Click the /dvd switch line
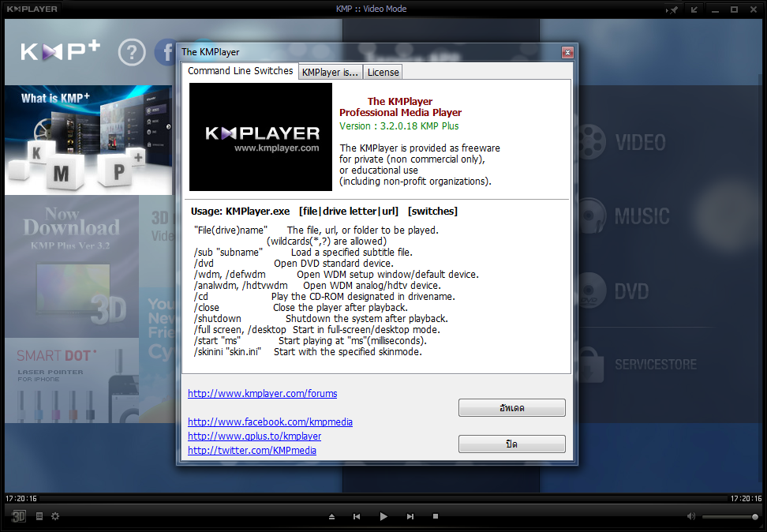Image resolution: width=767 pixels, height=532 pixels. (x=294, y=264)
